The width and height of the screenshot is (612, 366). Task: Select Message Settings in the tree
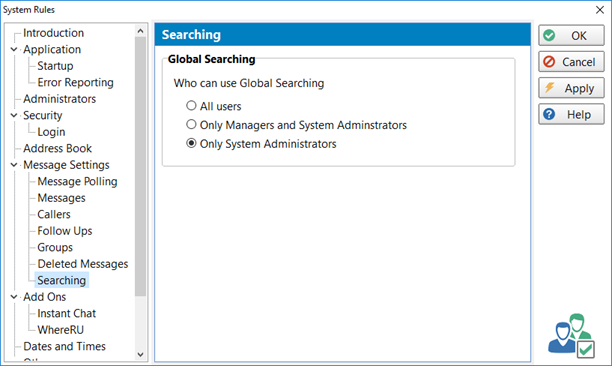(66, 165)
